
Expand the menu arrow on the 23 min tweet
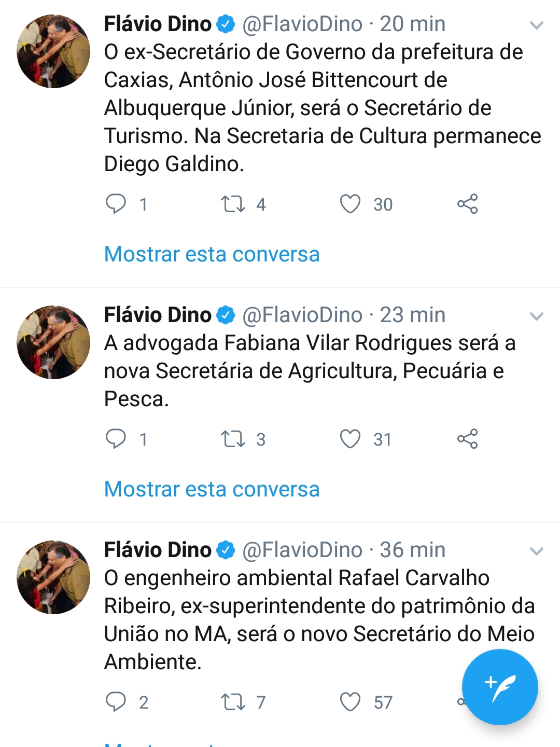pyautogui.click(x=537, y=316)
